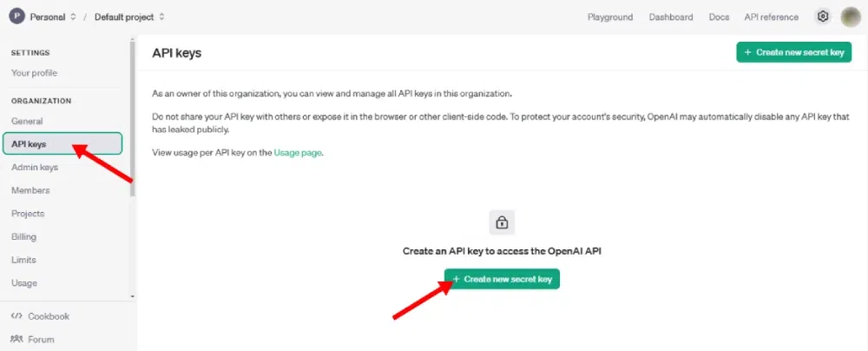Viewport: 868px width, 351px height.
Task: Open the settings gear icon
Action: [x=823, y=17]
